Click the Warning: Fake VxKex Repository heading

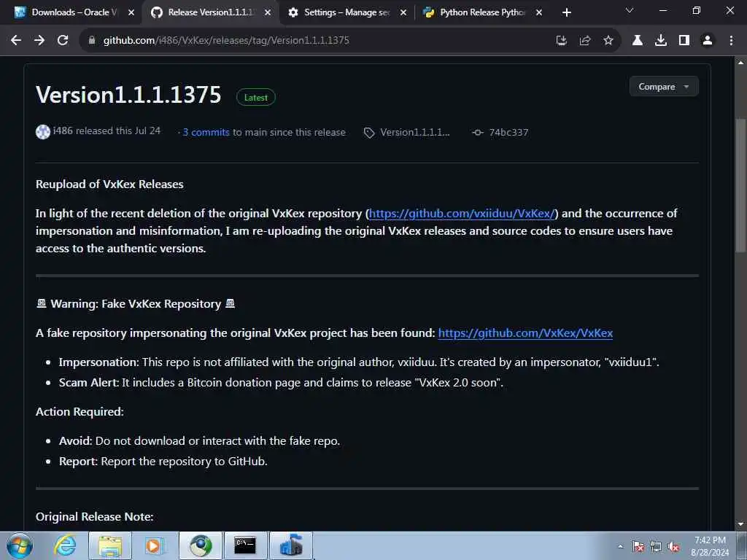tap(136, 304)
